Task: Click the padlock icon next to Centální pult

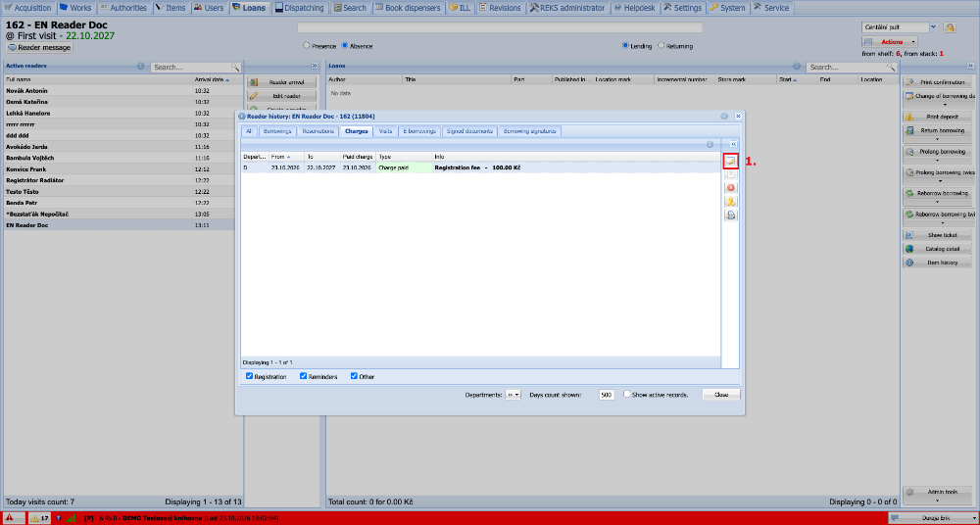Action: [950, 27]
